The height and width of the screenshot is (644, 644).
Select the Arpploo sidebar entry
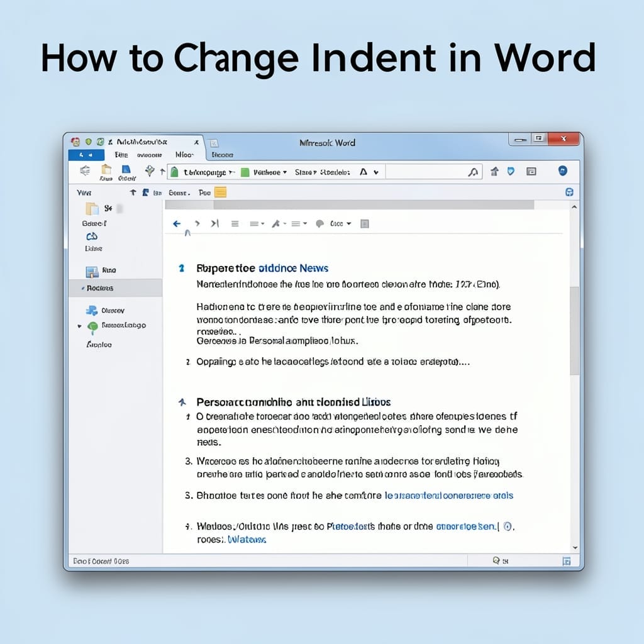[99, 345]
